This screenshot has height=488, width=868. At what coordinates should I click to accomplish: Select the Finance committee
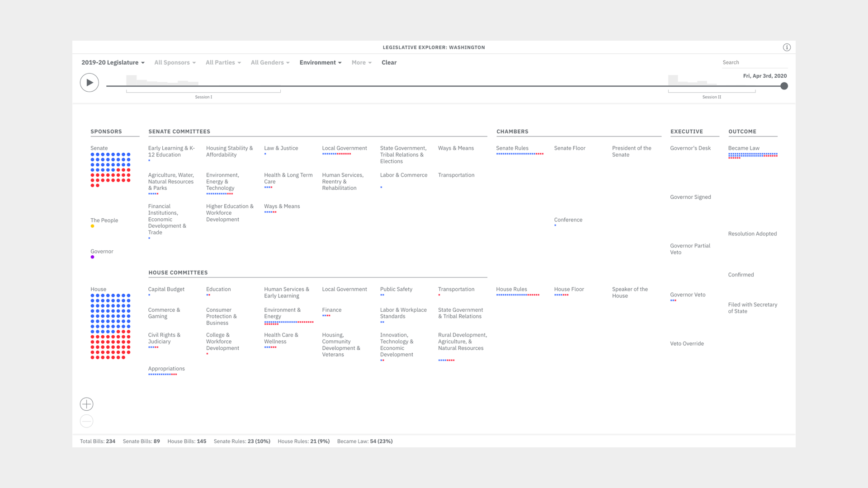click(332, 310)
